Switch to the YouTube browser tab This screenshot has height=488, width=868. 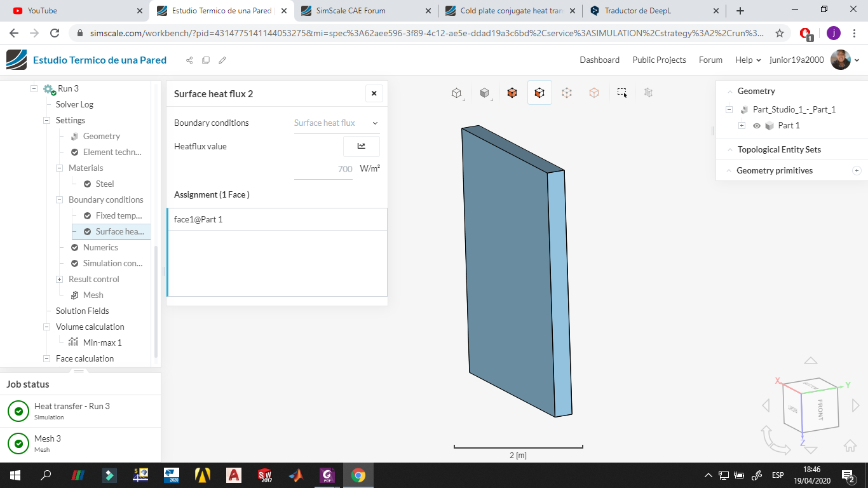[77, 11]
